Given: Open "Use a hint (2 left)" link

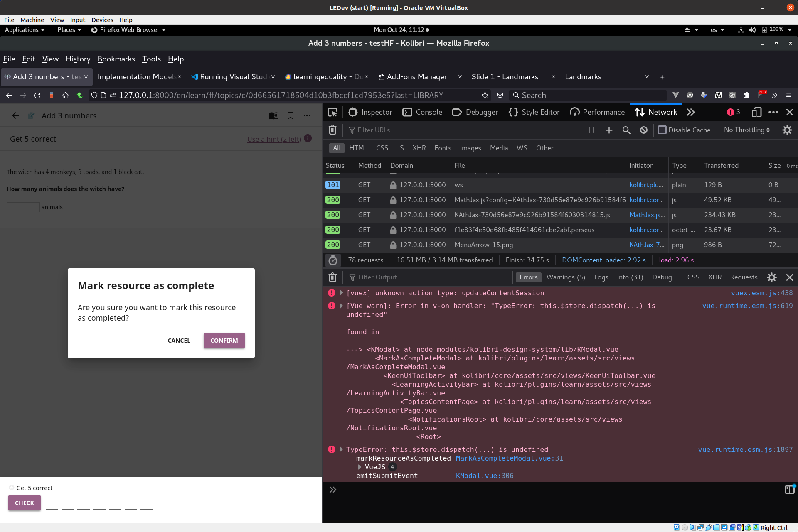Looking at the screenshot, I should (x=274, y=139).
